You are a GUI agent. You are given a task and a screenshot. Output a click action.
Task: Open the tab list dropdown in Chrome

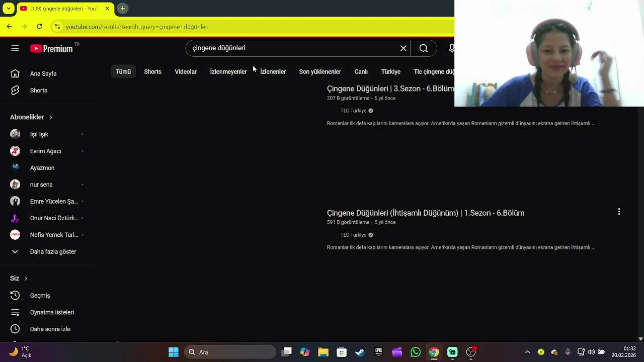point(9,9)
